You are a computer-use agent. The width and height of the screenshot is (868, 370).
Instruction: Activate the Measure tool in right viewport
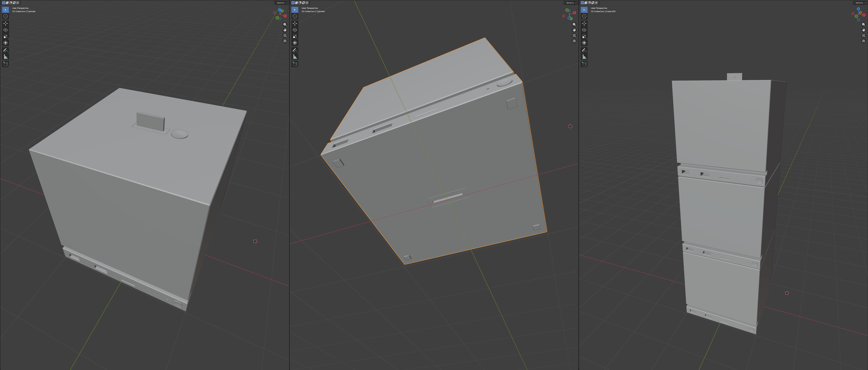584,57
